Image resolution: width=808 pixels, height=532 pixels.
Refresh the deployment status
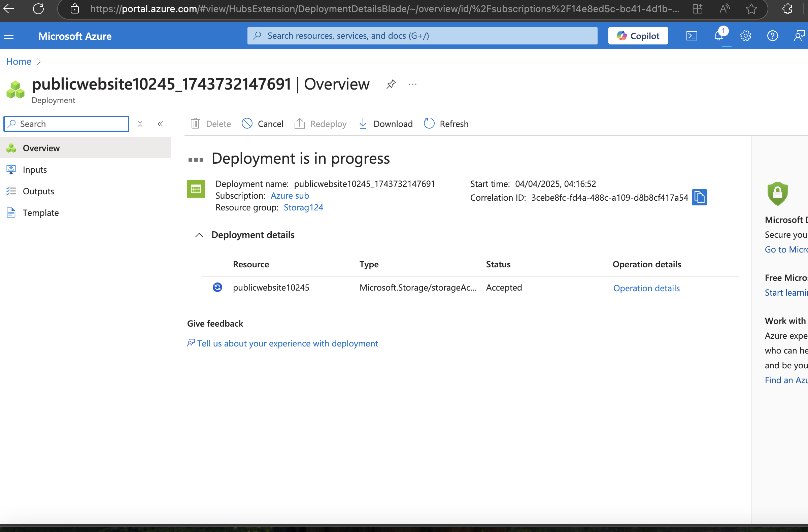coord(446,124)
